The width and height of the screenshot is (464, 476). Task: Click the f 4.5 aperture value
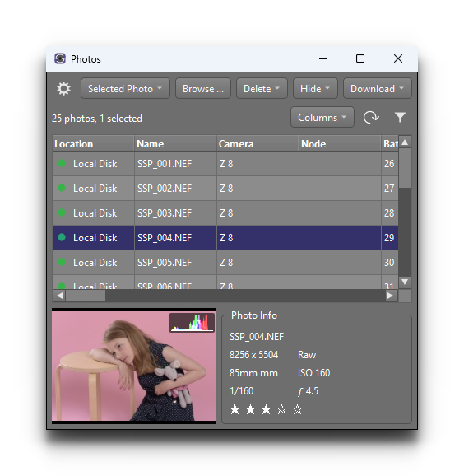click(x=309, y=391)
